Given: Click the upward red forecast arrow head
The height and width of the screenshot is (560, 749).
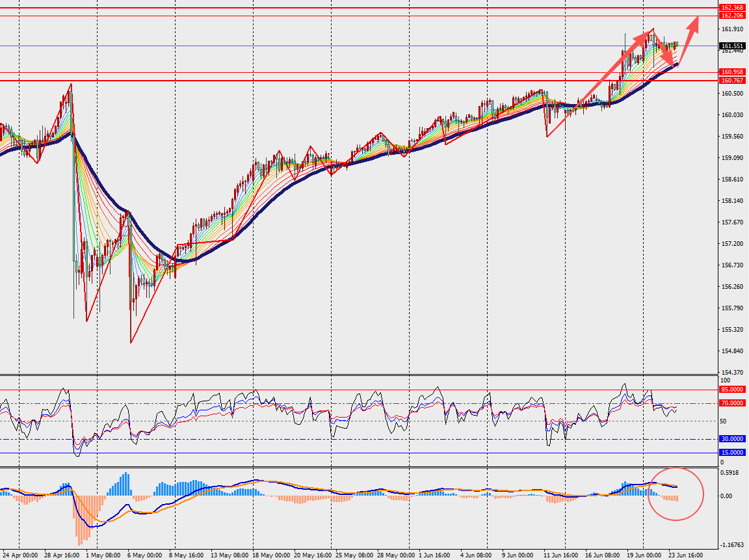Looking at the screenshot, I should (693, 24).
